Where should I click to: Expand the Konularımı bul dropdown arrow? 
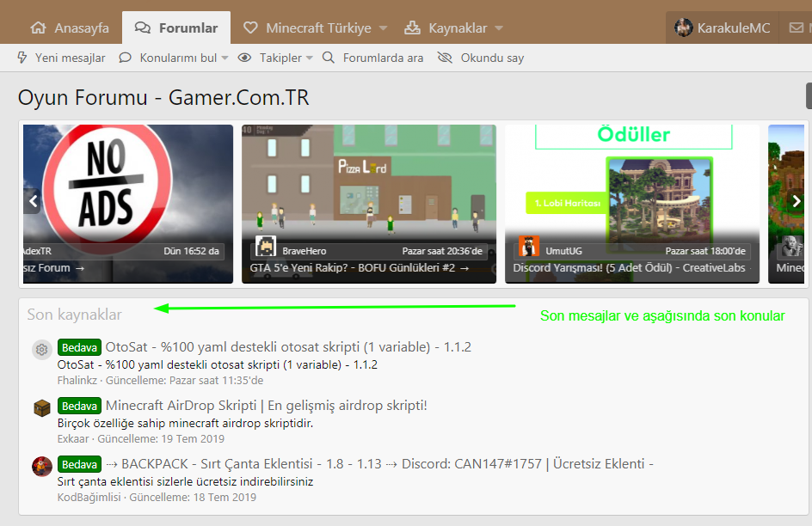coord(225,58)
